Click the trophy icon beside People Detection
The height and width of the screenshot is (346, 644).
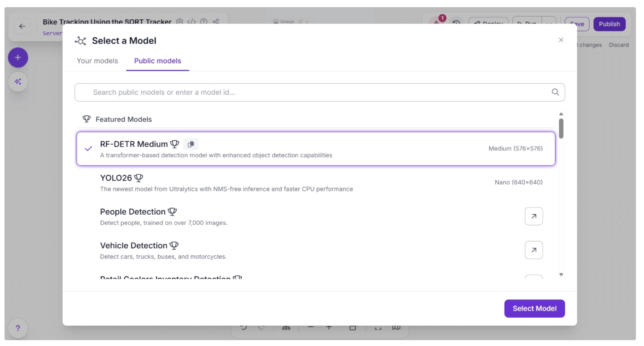click(x=172, y=212)
